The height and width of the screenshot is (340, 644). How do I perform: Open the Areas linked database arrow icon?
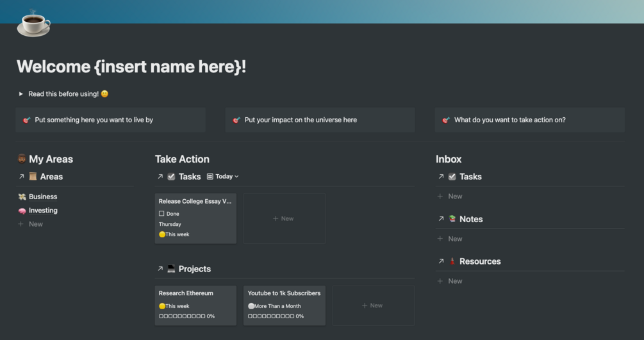(x=21, y=177)
